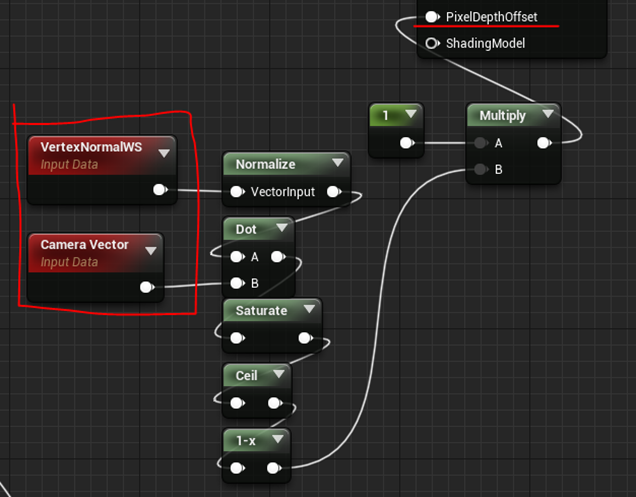Image resolution: width=636 pixels, height=497 pixels.
Task: Select the Camera Vector node title
Action: point(84,245)
